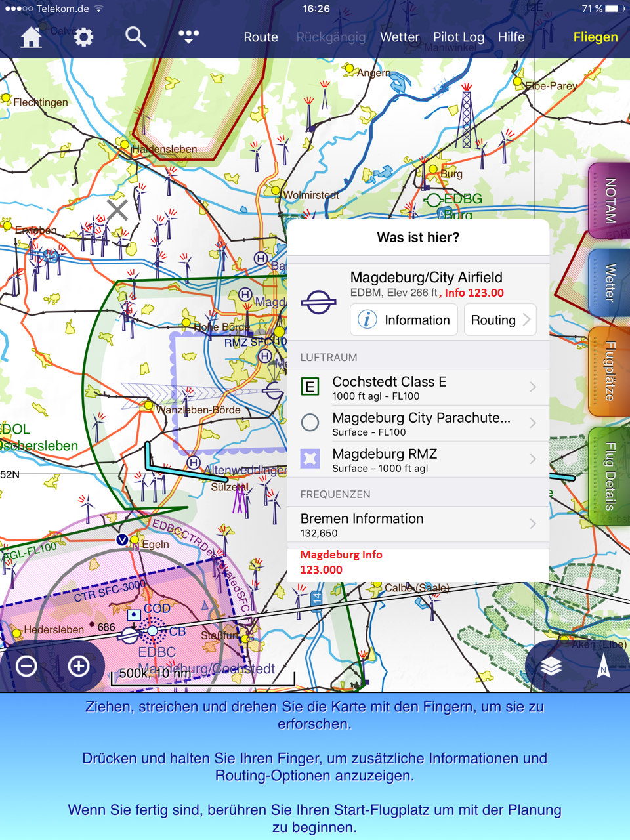
Task: Expand Magdeburg RMZ airspace details
Action: [x=418, y=459]
